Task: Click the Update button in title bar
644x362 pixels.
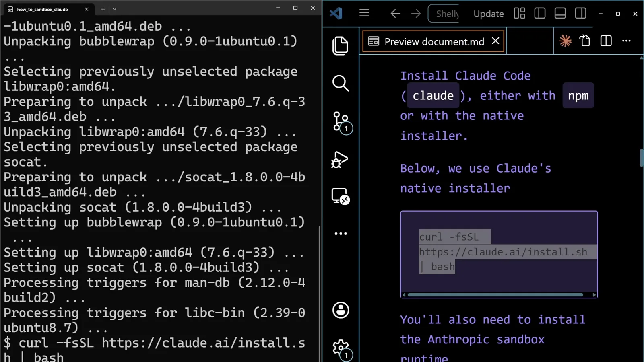Action: click(x=489, y=14)
